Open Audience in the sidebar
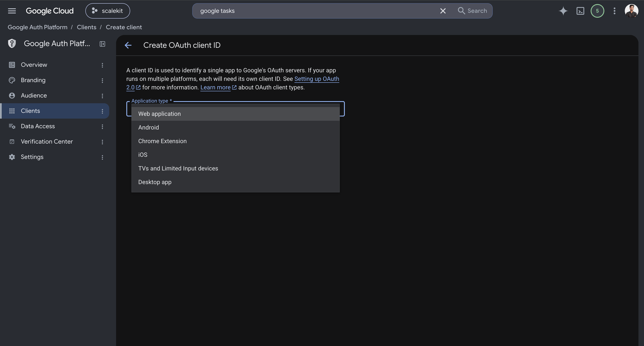644x346 pixels. tap(54, 96)
